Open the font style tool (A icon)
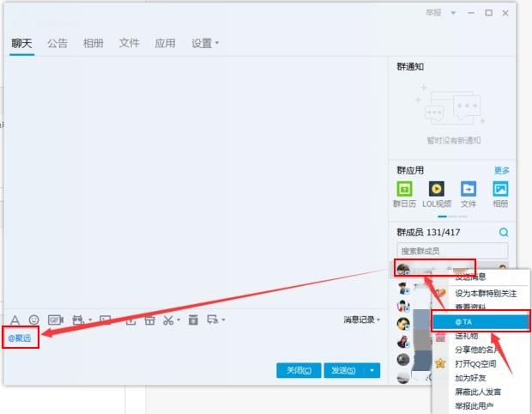The image size is (532, 414). tap(15, 320)
